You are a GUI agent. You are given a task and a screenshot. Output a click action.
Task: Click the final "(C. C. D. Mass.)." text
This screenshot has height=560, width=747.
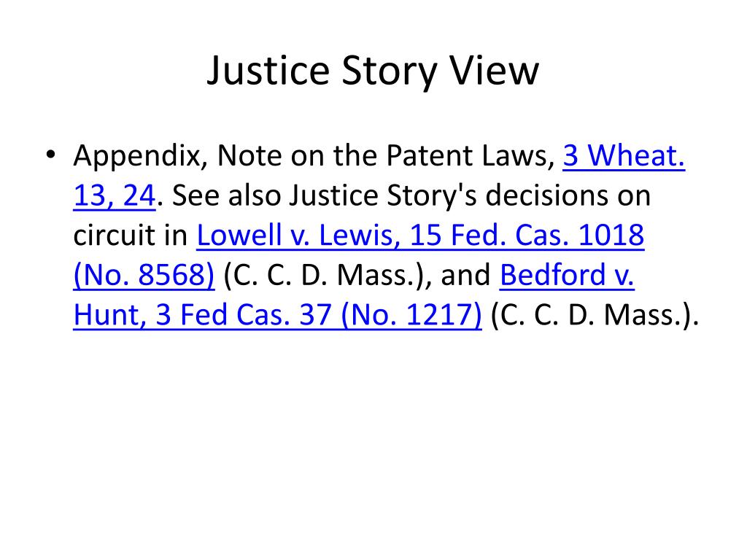click(x=595, y=315)
